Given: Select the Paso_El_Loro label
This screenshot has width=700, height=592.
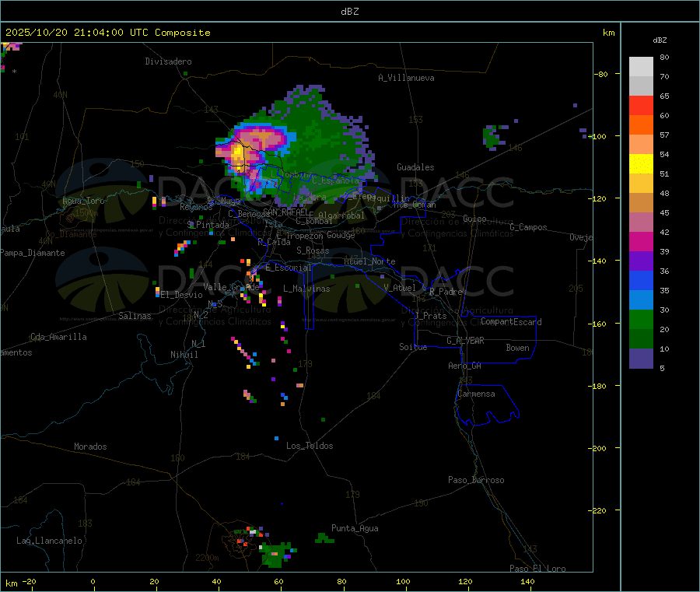Looking at the screenshot, I should point(537,569).
